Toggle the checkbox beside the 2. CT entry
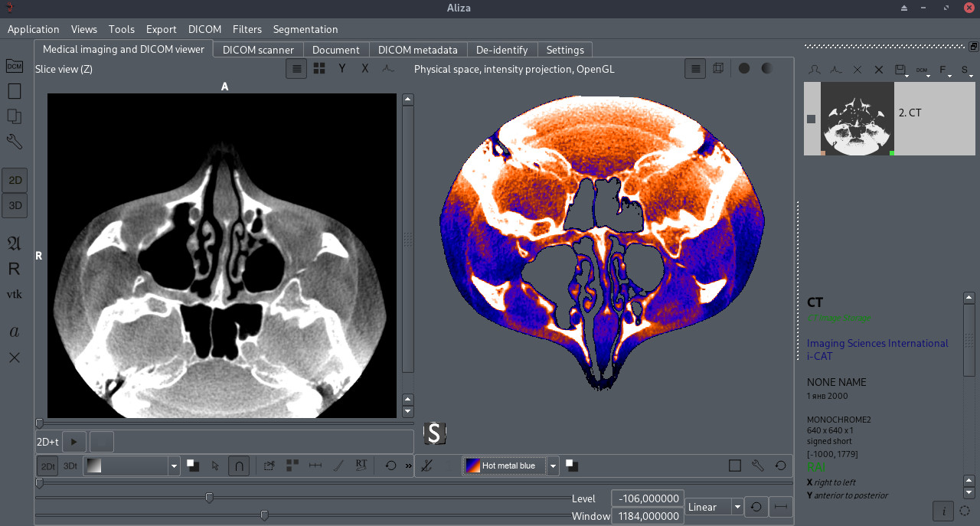 point(812,119)
